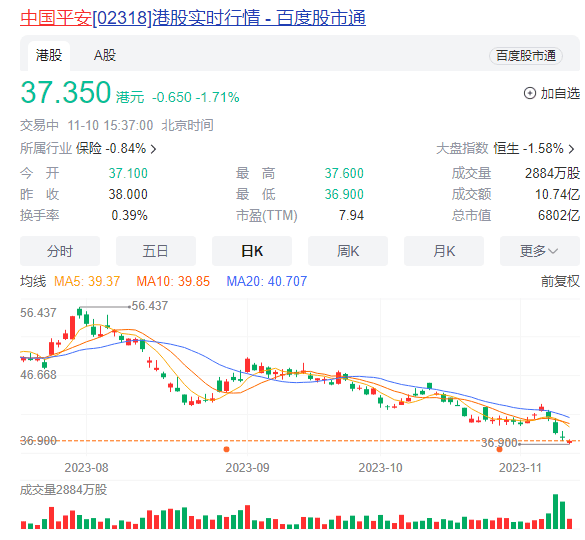This screenshot has height=540, width=585.
Task: Click the 最低 value 36.900
Action: pos(344,194)
